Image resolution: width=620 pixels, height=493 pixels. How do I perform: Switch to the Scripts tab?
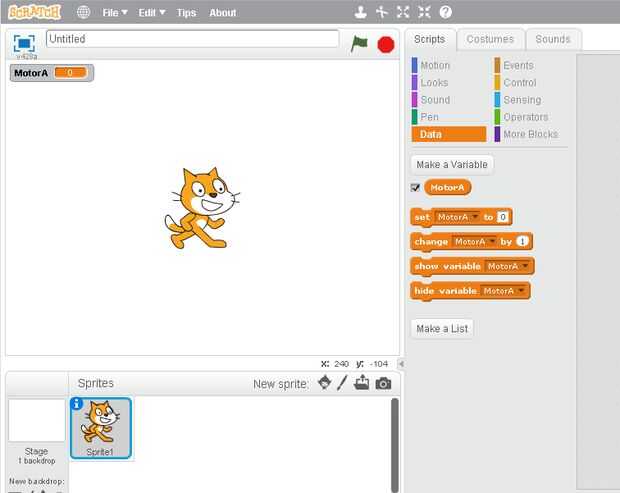[x=429, y=39]
